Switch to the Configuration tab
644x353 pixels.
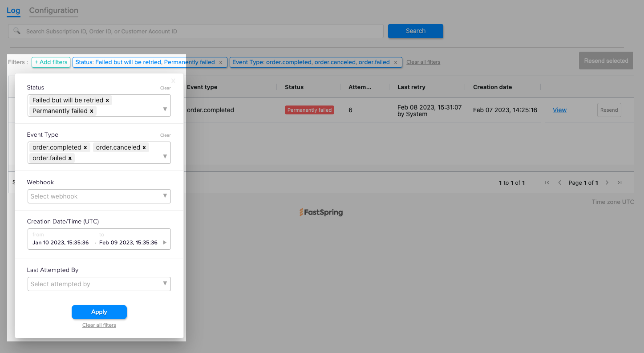coord(54,10)
